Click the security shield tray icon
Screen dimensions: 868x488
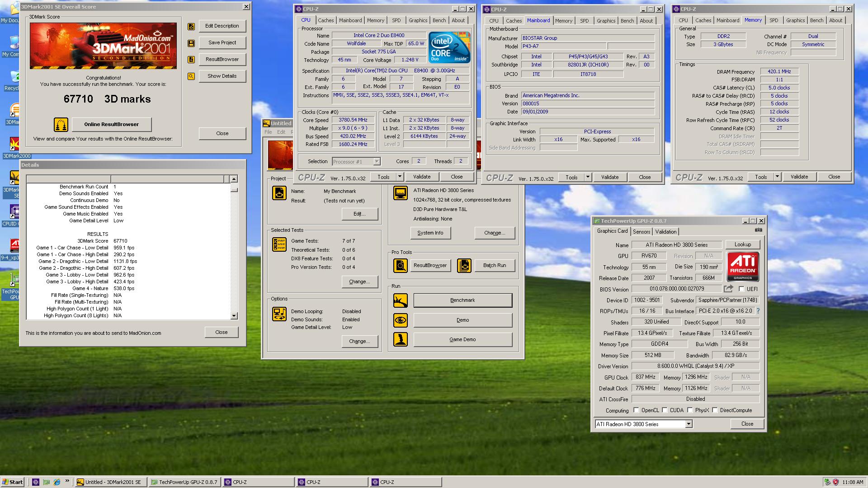[x=835, y=482]
